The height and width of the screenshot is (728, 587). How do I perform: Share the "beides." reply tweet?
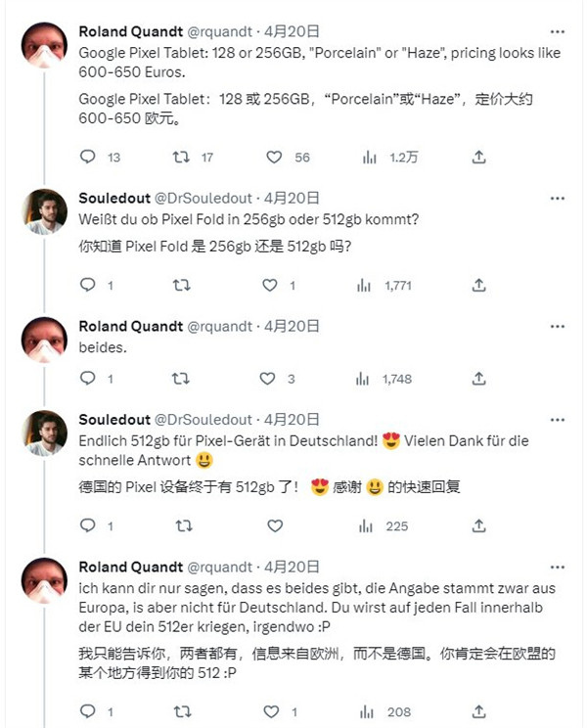(478, 378)
